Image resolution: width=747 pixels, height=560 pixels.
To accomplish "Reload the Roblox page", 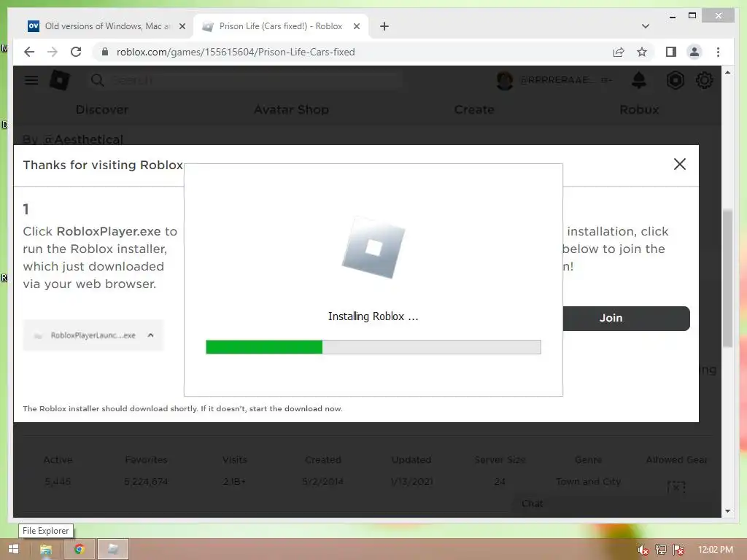I will 76,52.
